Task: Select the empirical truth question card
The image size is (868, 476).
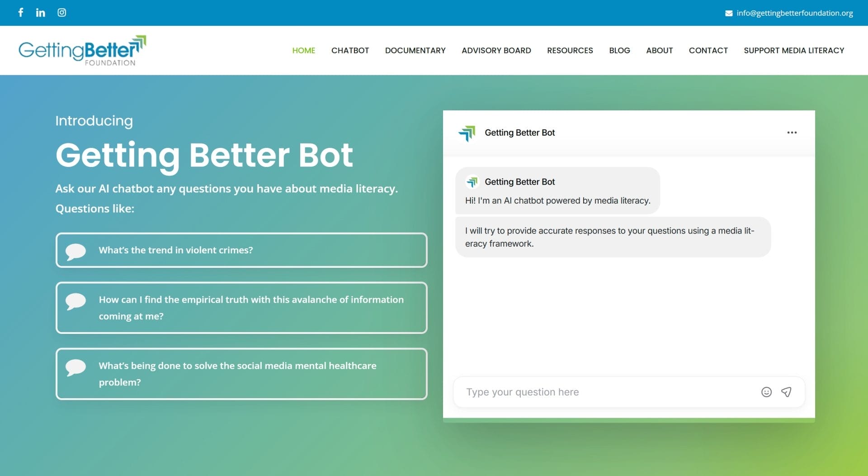Action: click(x=241, y=308)
